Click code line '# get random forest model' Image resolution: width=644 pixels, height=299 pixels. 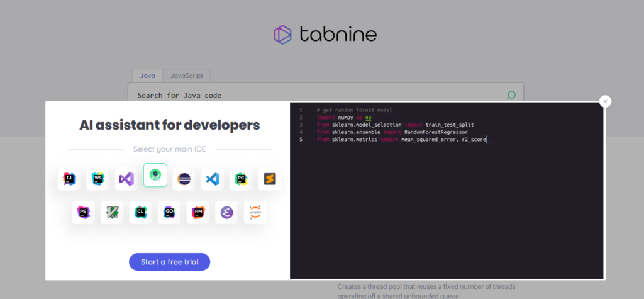[x=355, y=110]
